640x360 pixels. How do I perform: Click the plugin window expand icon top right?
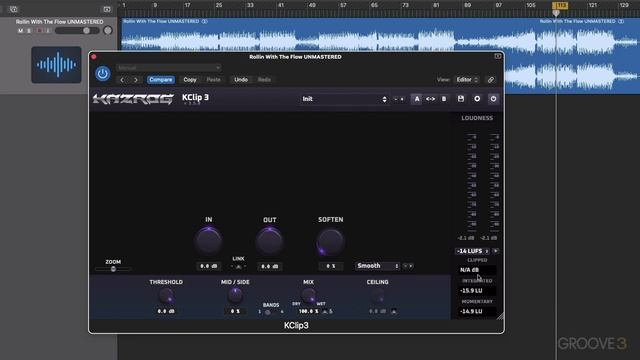498,56
